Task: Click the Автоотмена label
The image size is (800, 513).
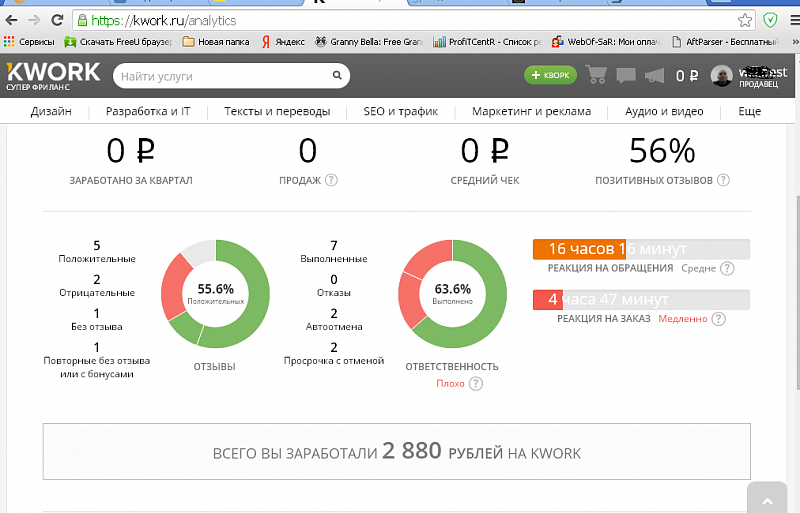Action: (334, 327)
